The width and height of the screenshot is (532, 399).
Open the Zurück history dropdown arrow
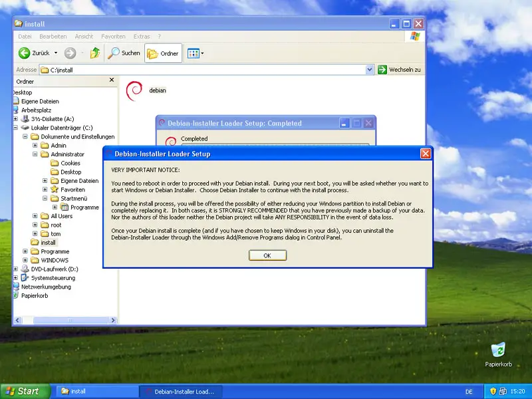[x=56, y=53]
